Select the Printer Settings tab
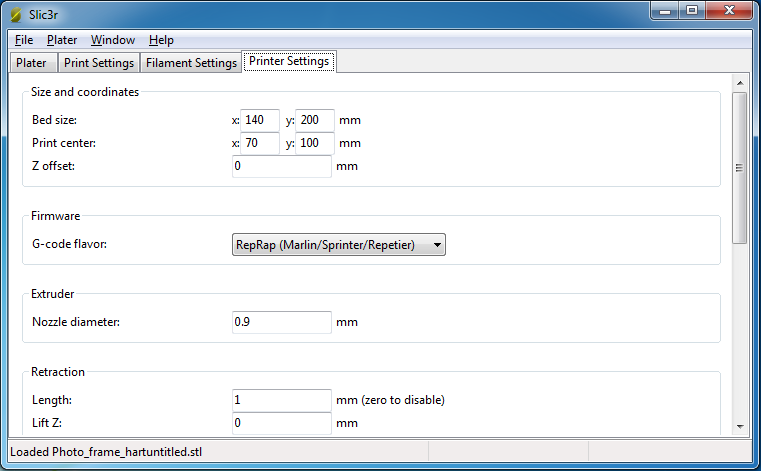 (x=289, y=61)
